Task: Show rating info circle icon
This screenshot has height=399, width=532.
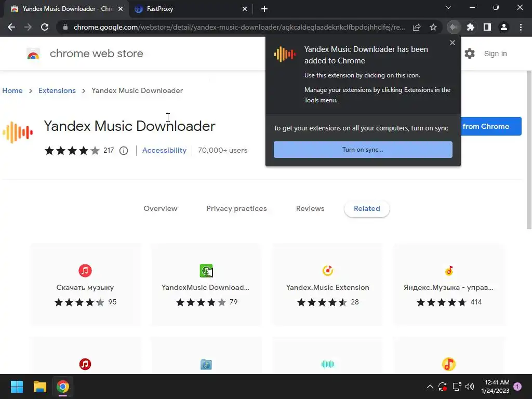Action: point(124,151)
